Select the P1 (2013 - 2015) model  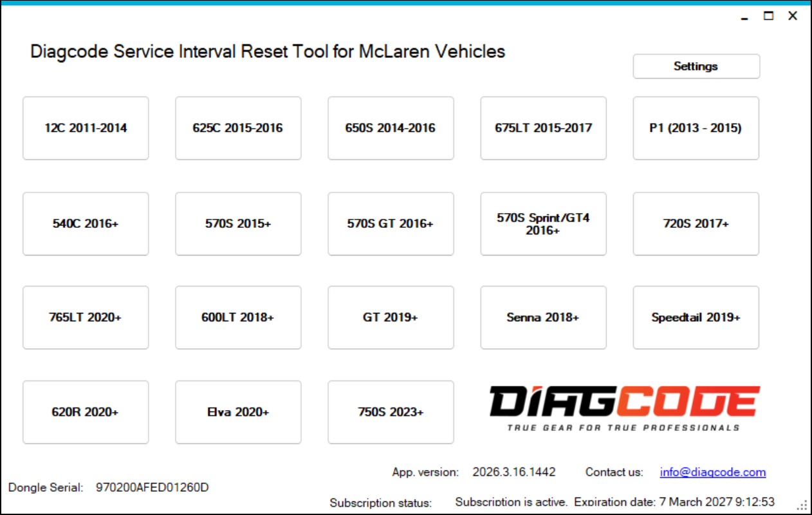(x=696, y=128)
